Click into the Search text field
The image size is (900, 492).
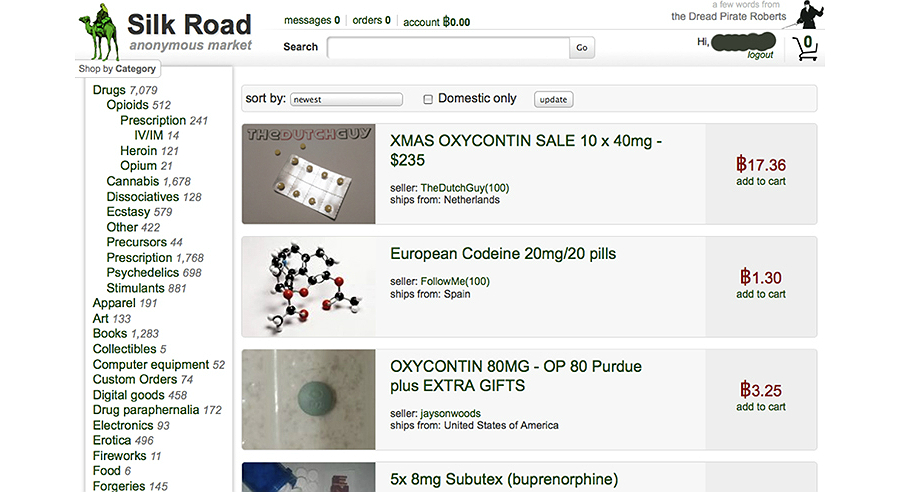point(448,47)
